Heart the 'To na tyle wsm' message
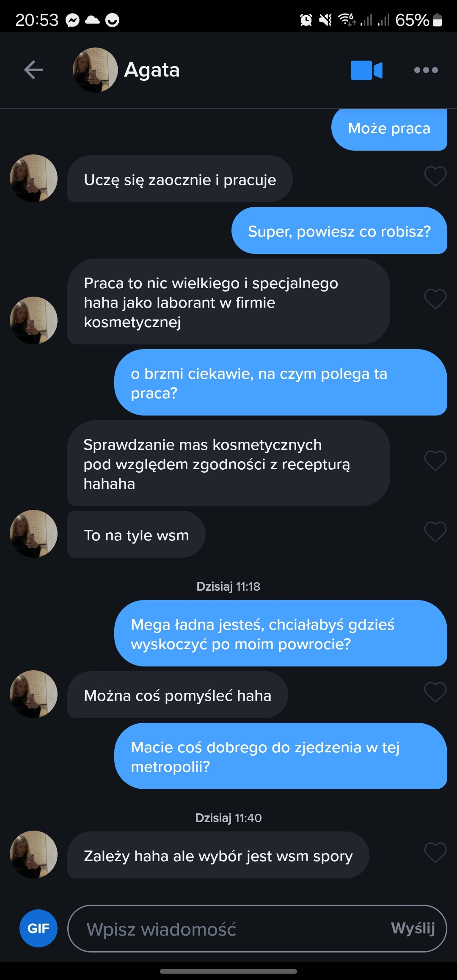457x980 pixels. point(435,531)
